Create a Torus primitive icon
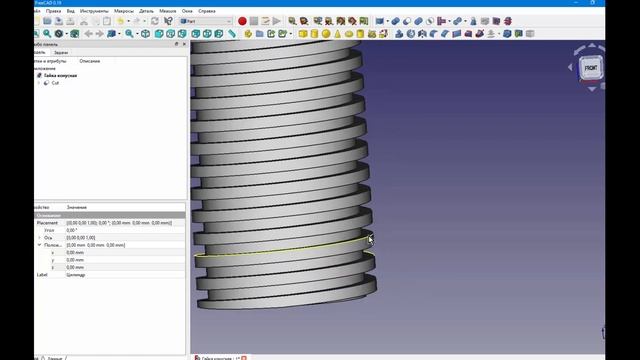640x360 pixels. click(x=349, y=34)
